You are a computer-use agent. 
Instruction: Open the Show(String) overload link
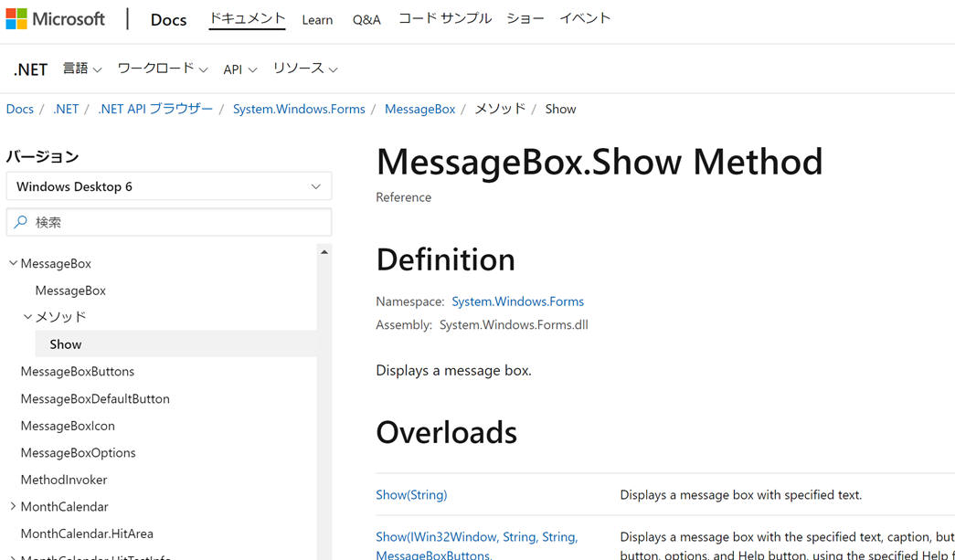[x=411, y=495]
